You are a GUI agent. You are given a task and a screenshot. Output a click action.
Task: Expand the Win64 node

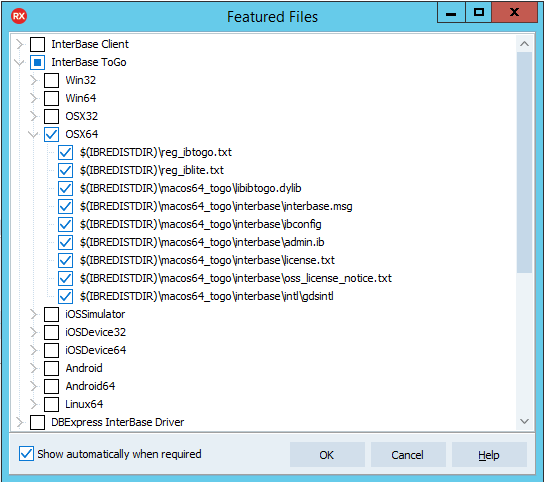pyautogui.click(x=34, y=99)
